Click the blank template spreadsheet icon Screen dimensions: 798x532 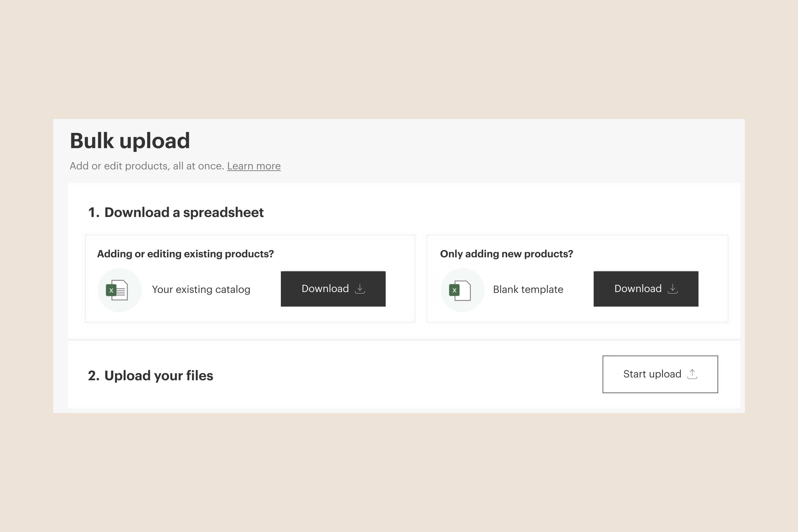[461, 290]
